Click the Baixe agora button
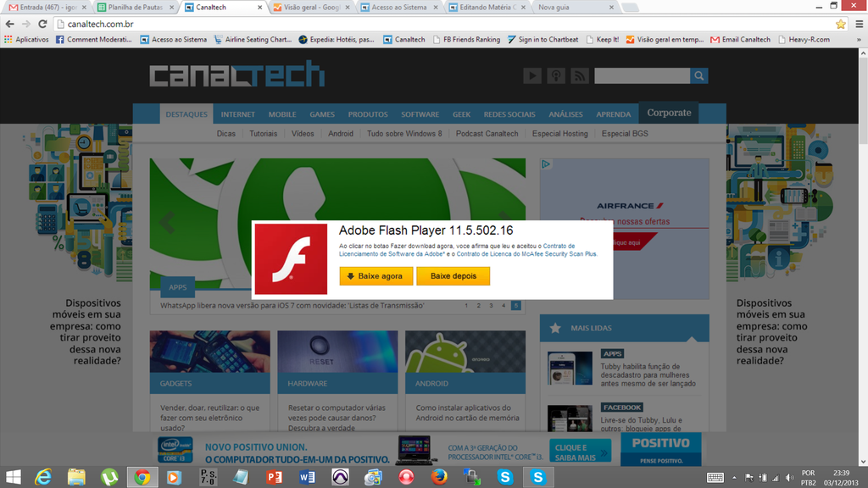The width and height of the screenshot is (868, 488). (376, 276)
